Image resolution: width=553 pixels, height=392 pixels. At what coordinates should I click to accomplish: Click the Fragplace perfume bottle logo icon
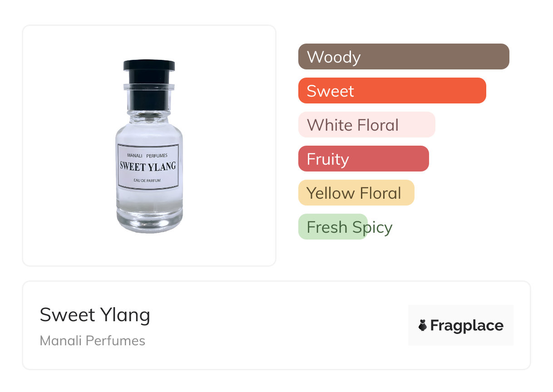(x=422, y=325)
